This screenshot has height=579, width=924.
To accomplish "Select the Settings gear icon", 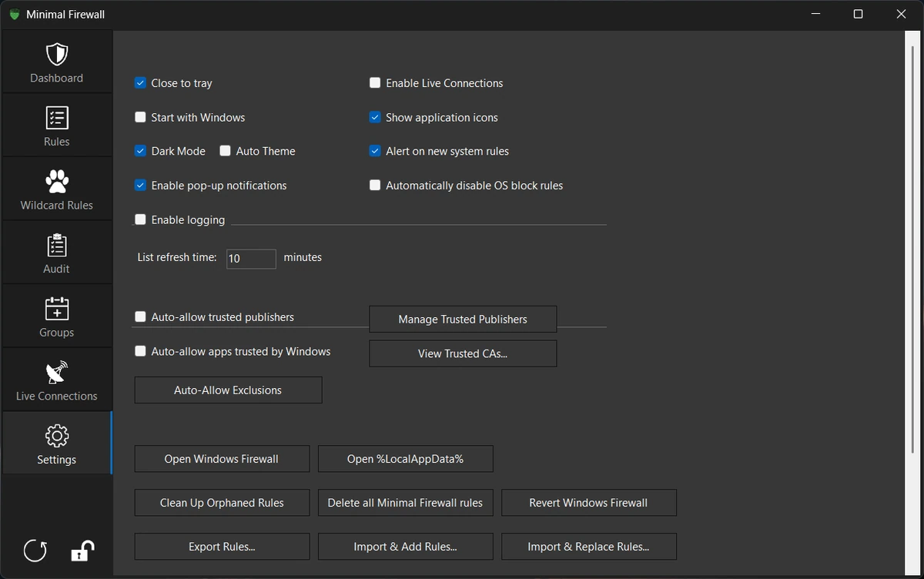I will tap(57, 436).
